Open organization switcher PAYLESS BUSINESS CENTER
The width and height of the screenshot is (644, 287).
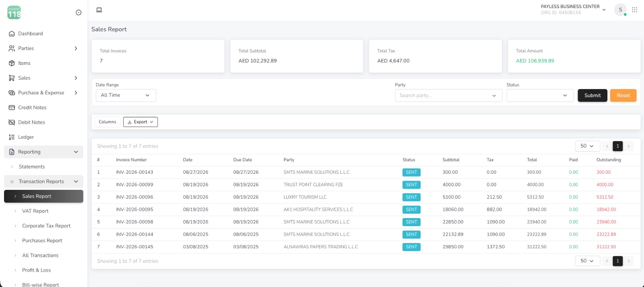pos(573,10)
